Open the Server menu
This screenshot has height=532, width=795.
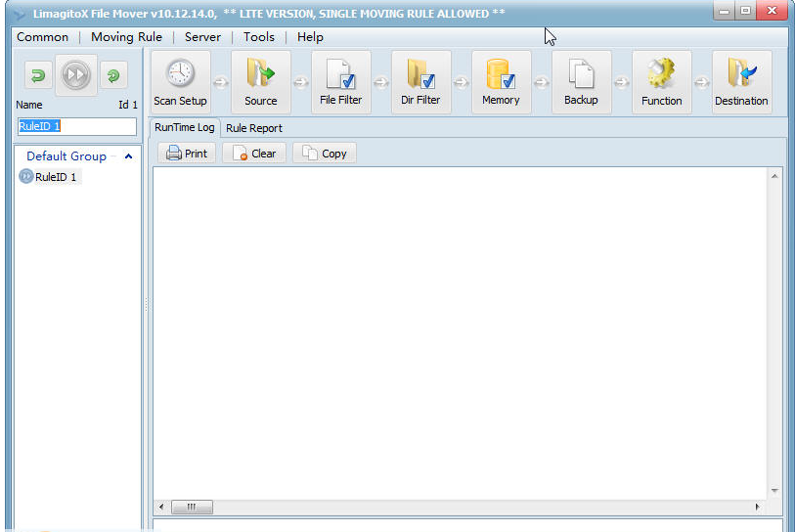202,37
